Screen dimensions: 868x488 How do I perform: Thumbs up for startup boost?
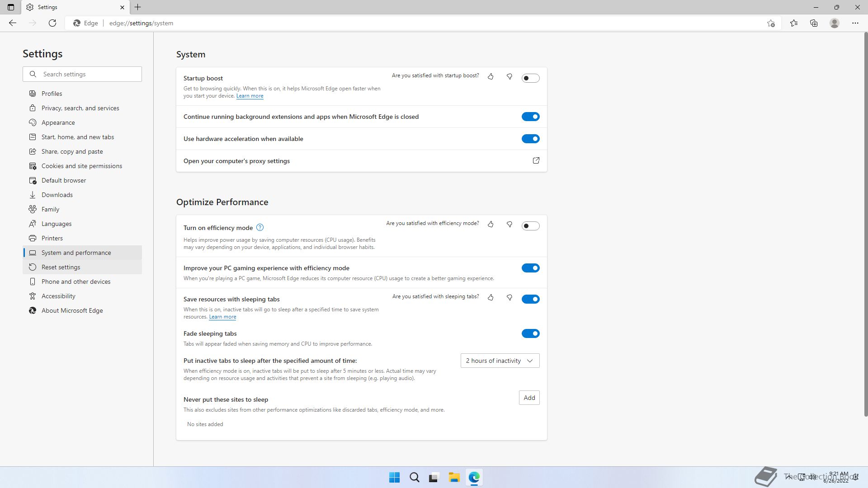click(x=491, y=77)
